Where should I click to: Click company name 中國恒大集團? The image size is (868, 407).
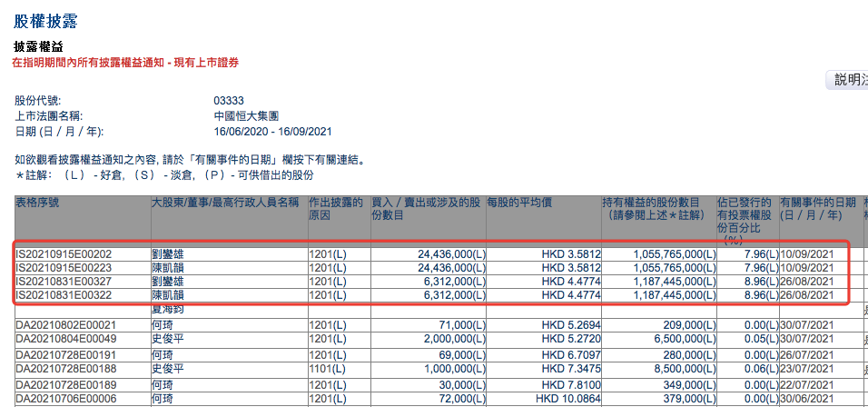(x=246, y=116)
